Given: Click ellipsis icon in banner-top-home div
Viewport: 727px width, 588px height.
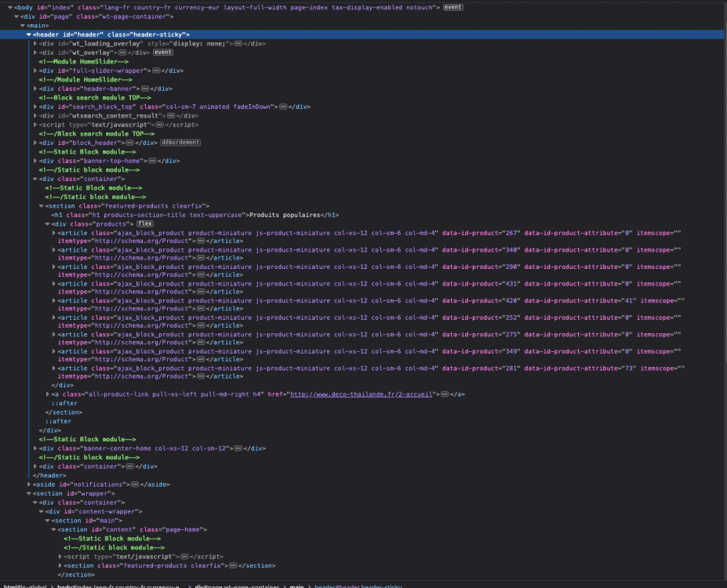Looking at the screenshot, I should tap(152, 161).
